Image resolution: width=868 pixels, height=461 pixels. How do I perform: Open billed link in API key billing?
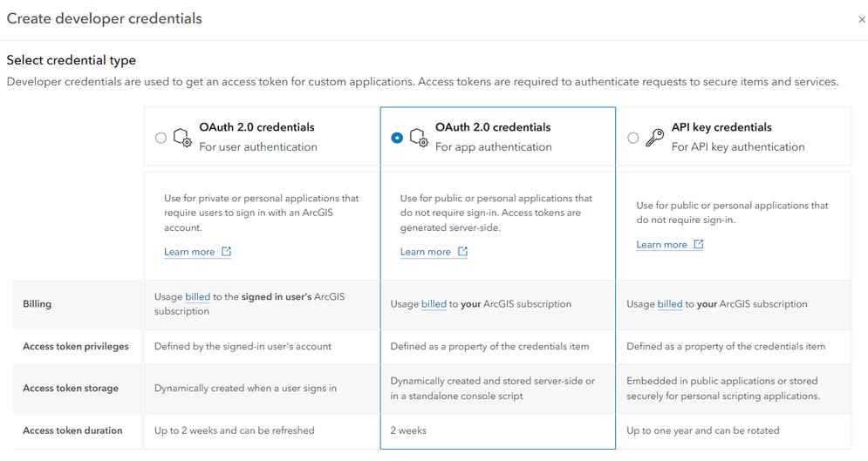[670, 304]
